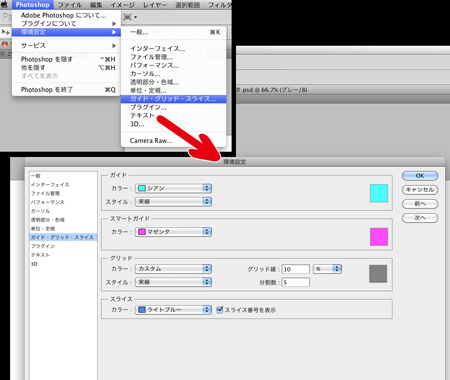Screen dimensions: 450x380
Task: Choose 他を隠す menu item
Action: tap(66, 68)
